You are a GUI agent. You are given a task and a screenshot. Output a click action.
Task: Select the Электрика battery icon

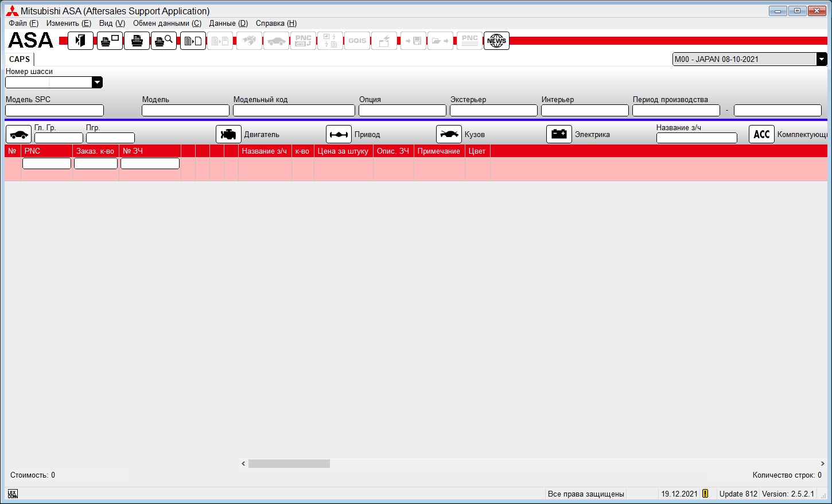click(x=559, y=134)
